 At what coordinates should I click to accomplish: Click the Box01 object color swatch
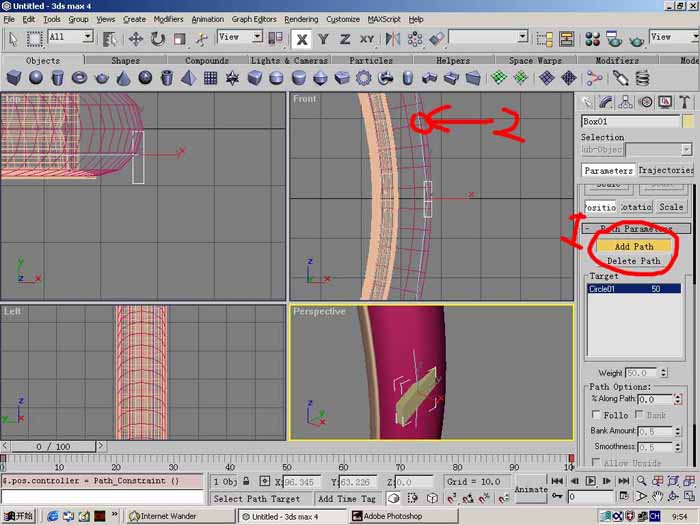click(x=688, y=121)
